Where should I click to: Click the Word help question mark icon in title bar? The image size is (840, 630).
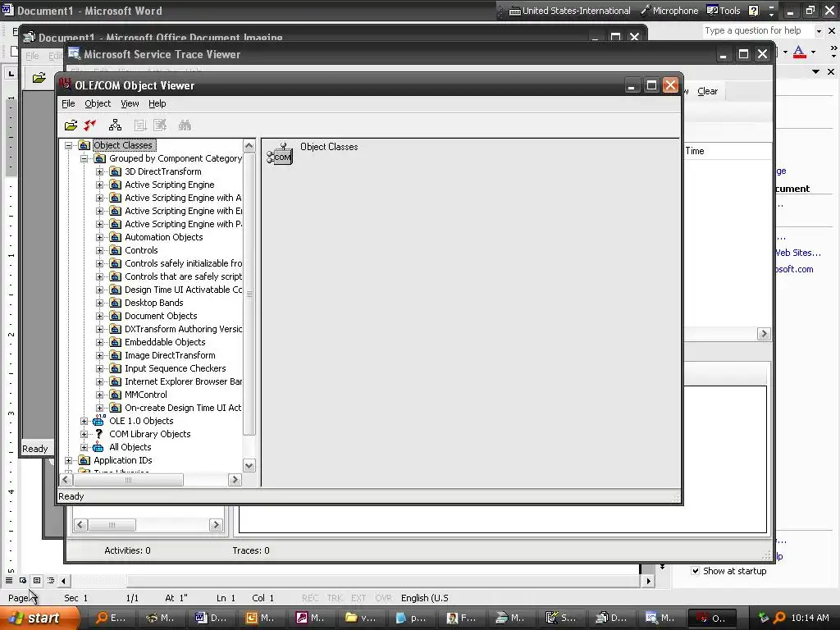(754, 11)
